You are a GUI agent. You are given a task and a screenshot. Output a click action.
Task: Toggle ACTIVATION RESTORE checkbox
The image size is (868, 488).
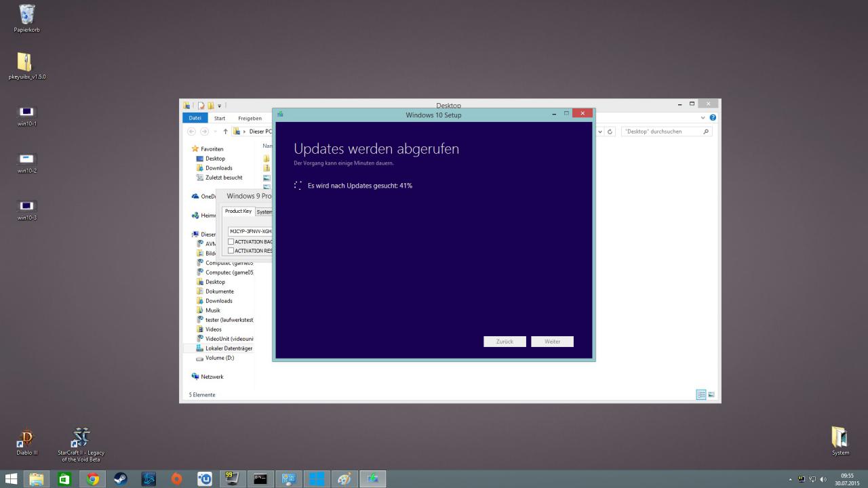tap(231, 251)
